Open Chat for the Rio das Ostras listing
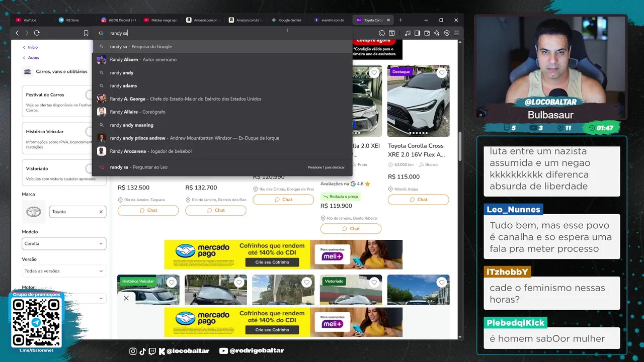The height and width of the screenshot is (362, 644). (283, 199)
